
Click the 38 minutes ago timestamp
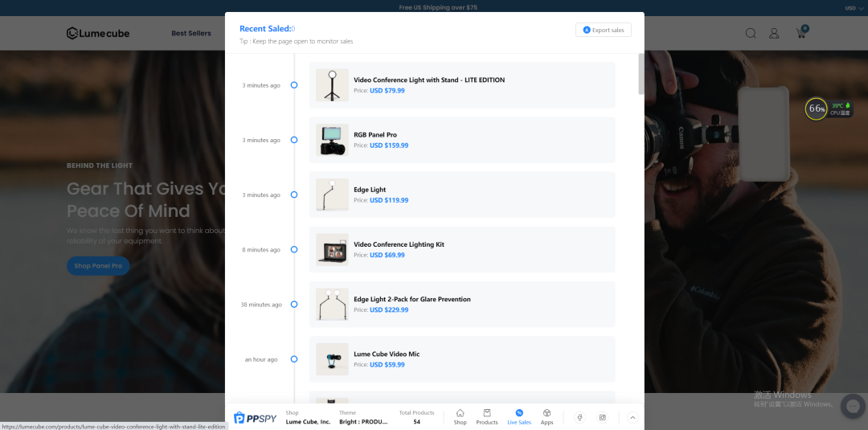[260, 305]
